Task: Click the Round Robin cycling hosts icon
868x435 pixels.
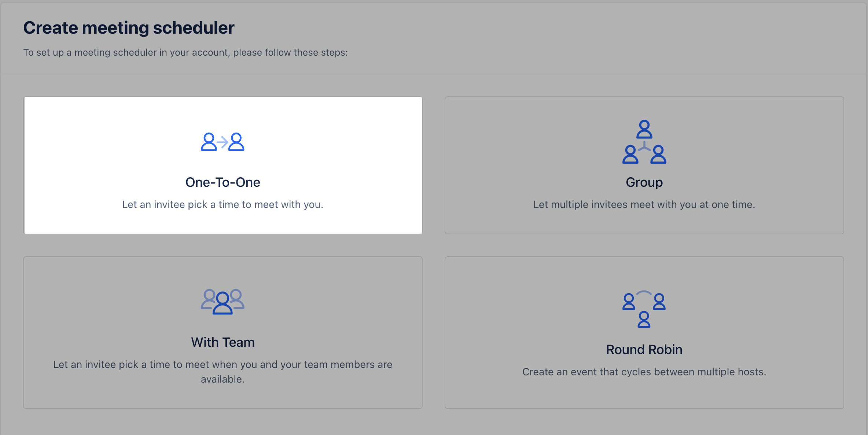Action: 644,309
